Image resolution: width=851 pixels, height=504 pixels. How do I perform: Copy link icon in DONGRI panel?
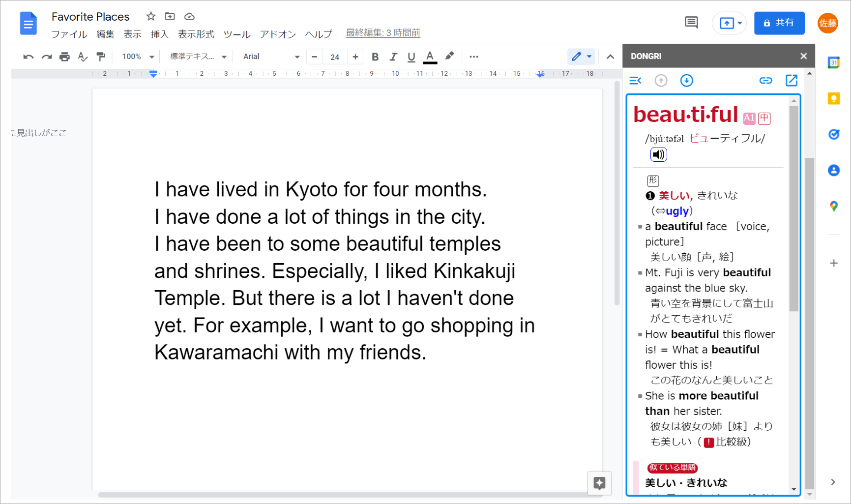click(x=766, y=81)
